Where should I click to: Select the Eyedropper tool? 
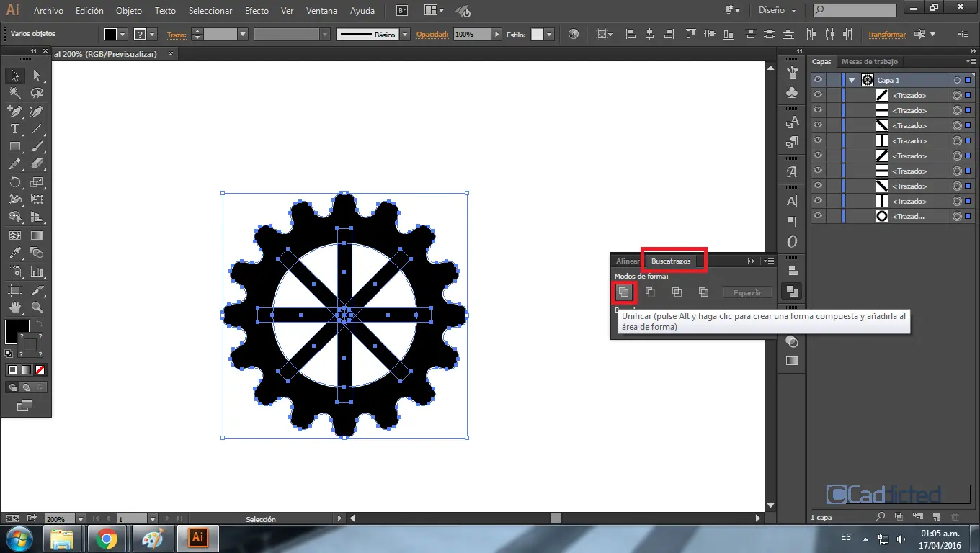(14, 253)
